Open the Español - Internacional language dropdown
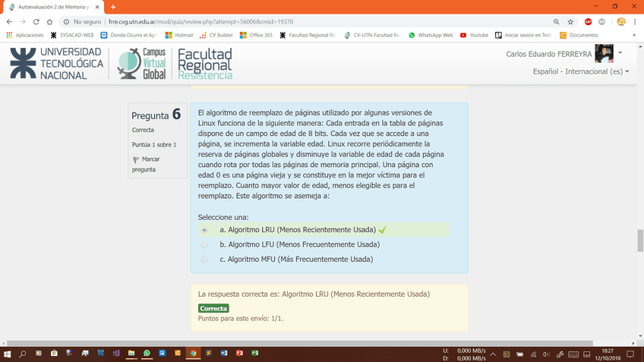The height and width of the screenshot is (362, 644). (582, 71)
